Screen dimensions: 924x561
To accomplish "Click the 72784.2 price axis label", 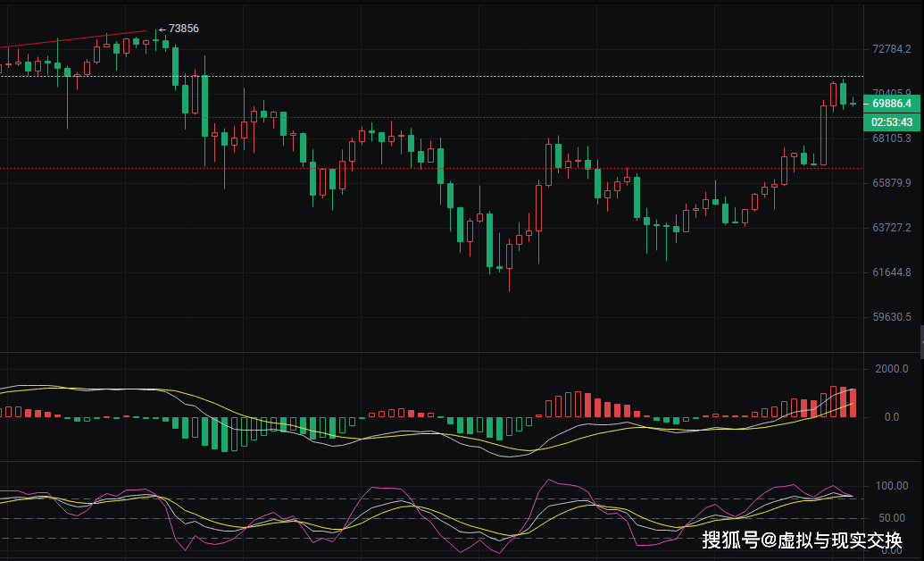I will [x=892, y=48].
